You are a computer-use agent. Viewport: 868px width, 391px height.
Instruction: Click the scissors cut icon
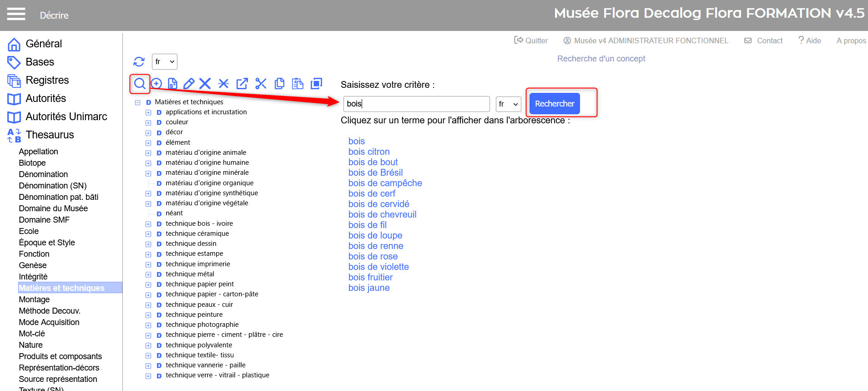(x=261, y=83)
